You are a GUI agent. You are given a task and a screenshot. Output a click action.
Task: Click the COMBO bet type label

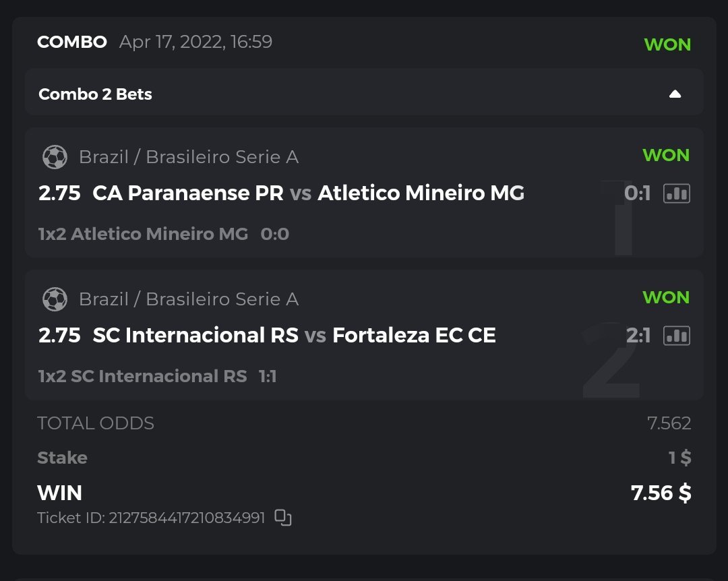72,42
